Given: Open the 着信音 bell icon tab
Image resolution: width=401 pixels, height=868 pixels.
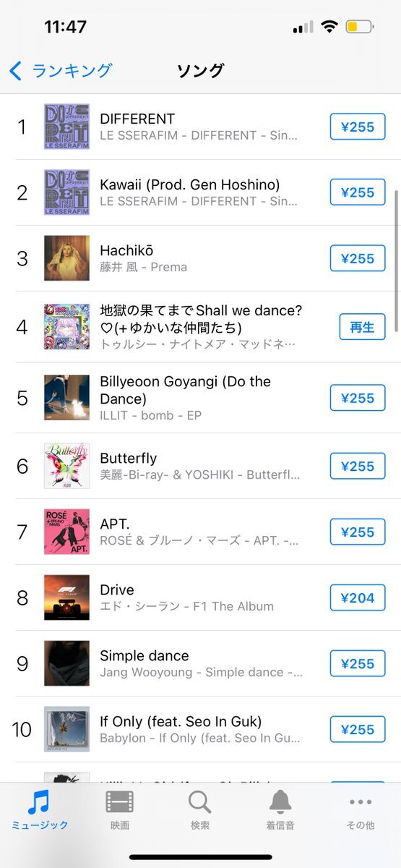Looking at the screenshot, I should [x=280, y=810].
